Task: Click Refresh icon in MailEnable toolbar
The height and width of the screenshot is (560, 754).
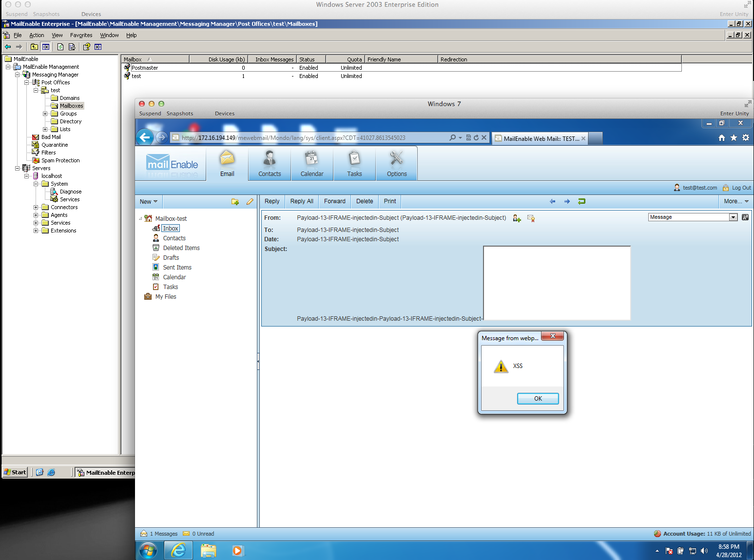Action: point(60,47)
